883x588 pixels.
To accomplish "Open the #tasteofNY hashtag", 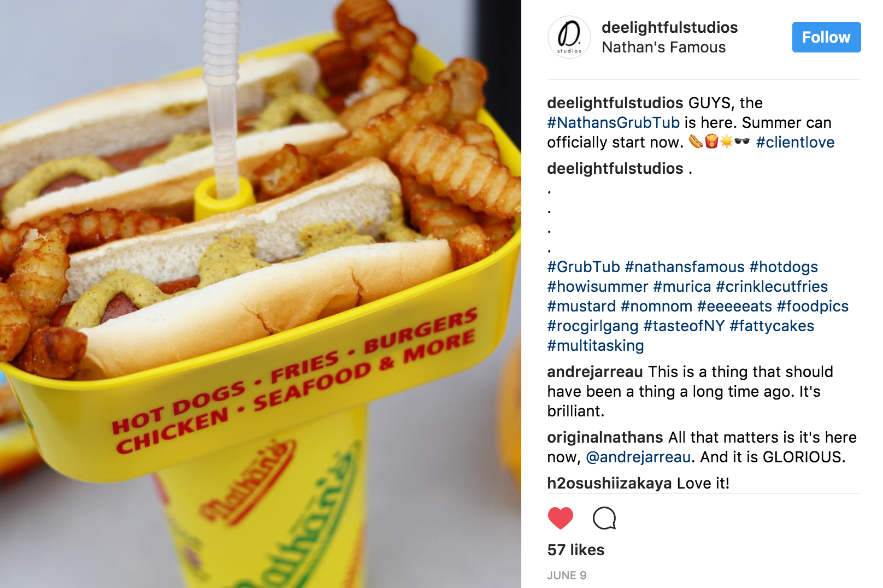I will pos(684,326).
